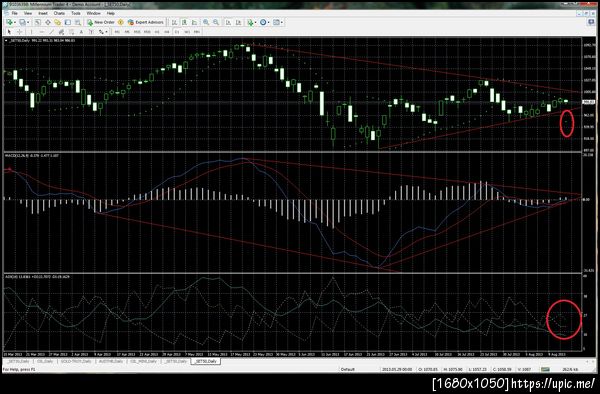Screen dimensions: 600x394
Task: Show the Terminal panel
Action: click(68, 22)
